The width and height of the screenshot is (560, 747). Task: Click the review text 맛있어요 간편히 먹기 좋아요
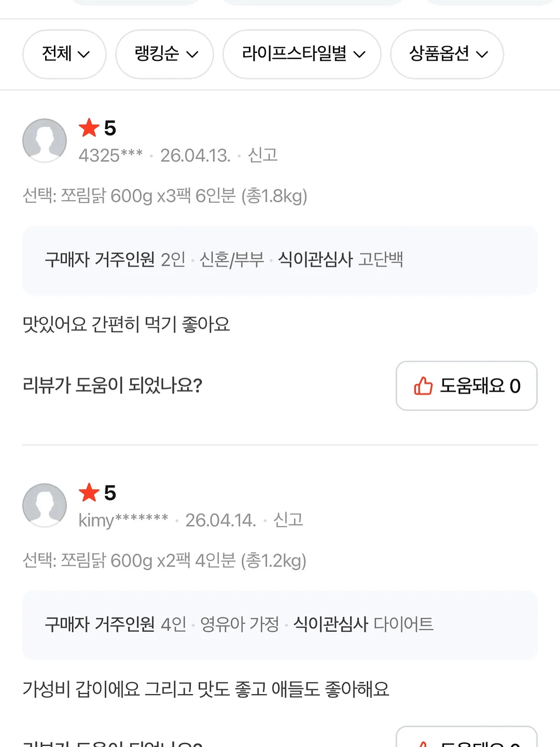126,325
